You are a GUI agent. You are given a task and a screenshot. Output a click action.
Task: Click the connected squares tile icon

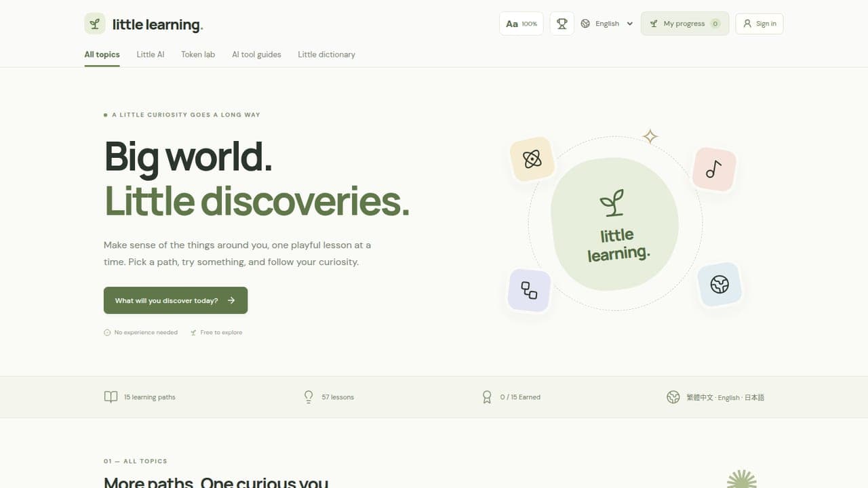[x=530, y=291]
